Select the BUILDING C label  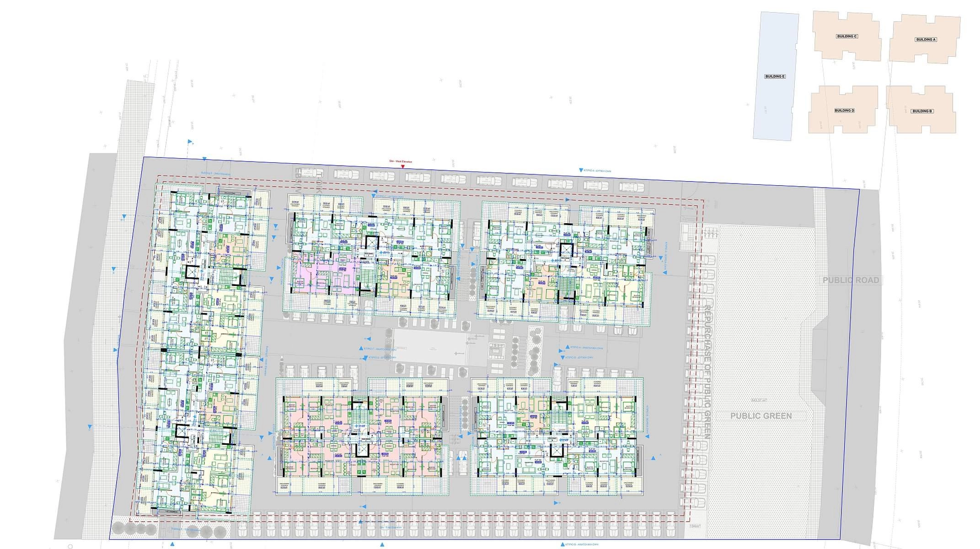click(846, 37)
